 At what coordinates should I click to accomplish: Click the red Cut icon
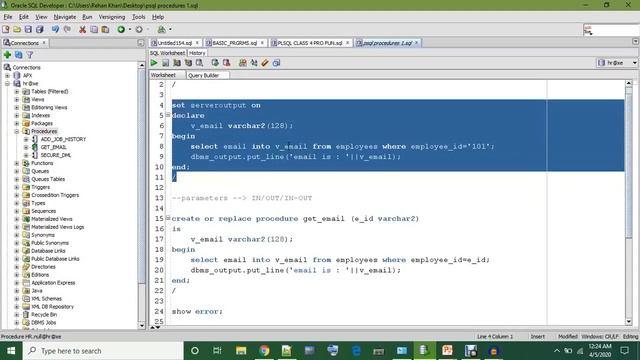[82, 29]
